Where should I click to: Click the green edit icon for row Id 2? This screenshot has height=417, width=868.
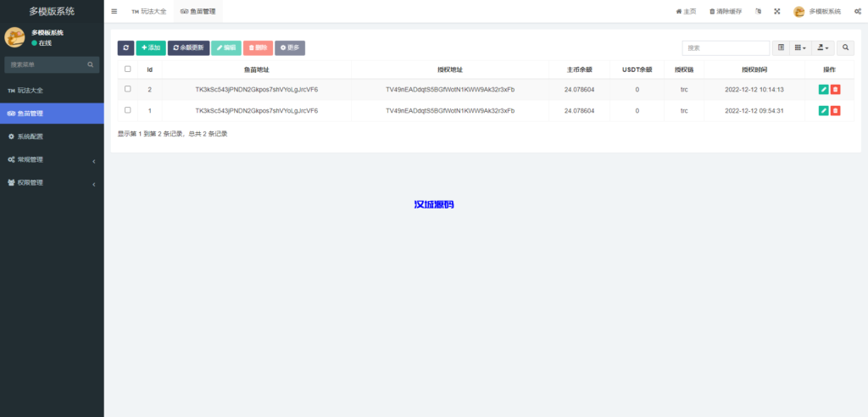(x=823, y=89)
